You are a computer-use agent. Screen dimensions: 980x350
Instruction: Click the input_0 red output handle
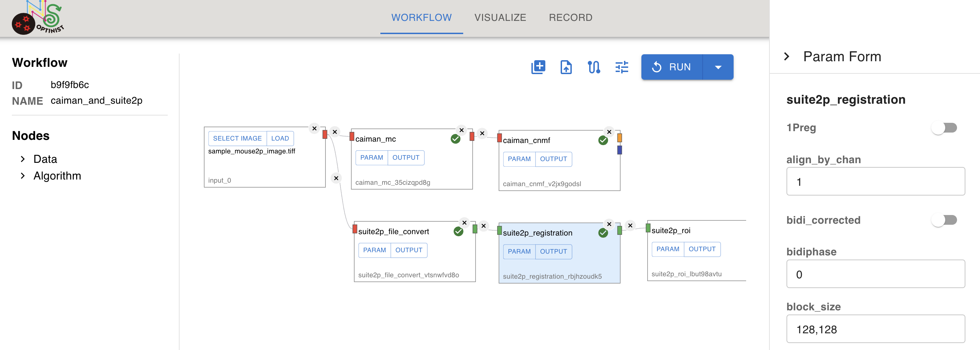pyautogui.click(x=325, y=134)
